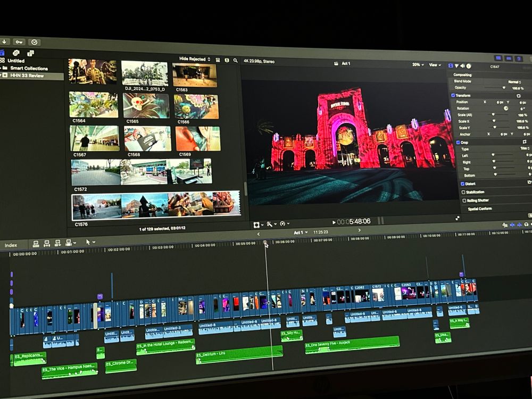Screen dimensions: 532x399
Task: Show the Titles and Generators sidebar
Action: (x=30, y=53)
